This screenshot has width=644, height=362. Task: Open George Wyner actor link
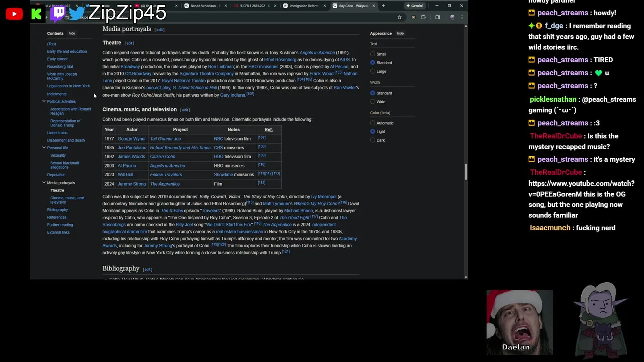click(x=132, y=139)
